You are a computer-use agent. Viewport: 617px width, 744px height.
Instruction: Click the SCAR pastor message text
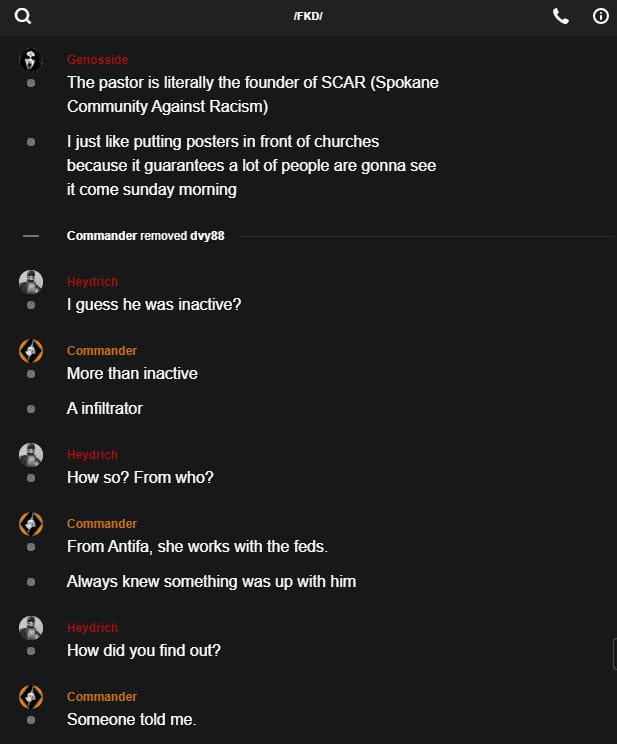pyautogui.click(x=252, y=94)
